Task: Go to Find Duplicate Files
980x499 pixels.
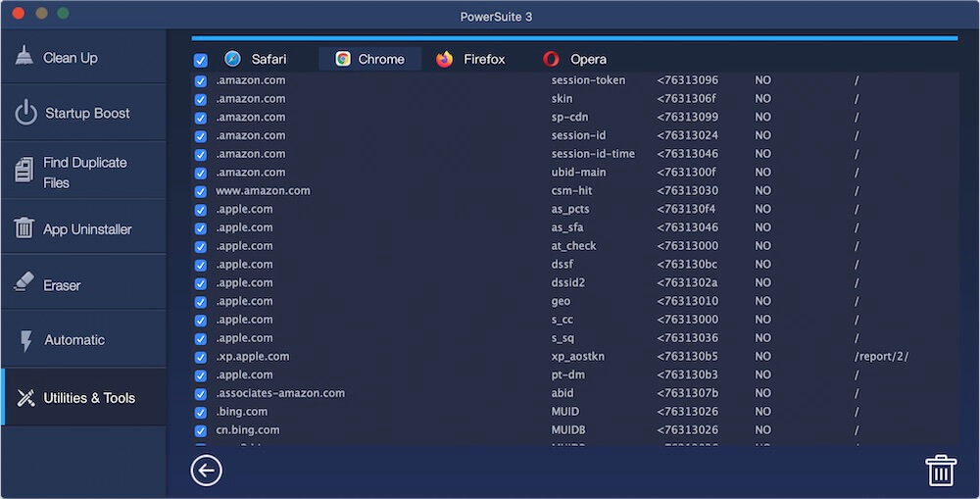Action: pyautogui.click(x=83, y=171)
